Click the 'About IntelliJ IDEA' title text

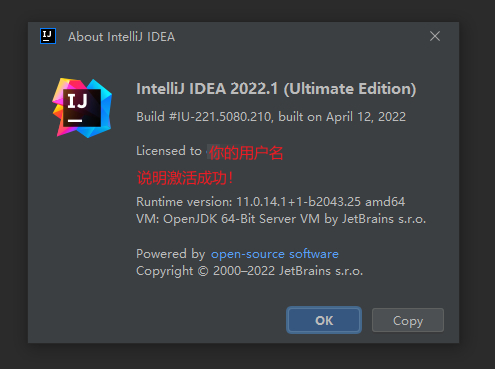click(x=121, y=37)
